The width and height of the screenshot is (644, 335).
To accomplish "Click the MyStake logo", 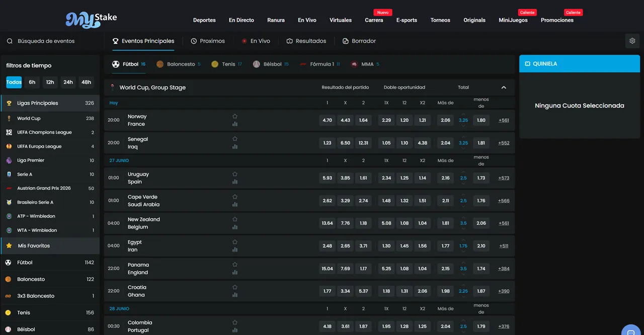I will coord(91,19).
